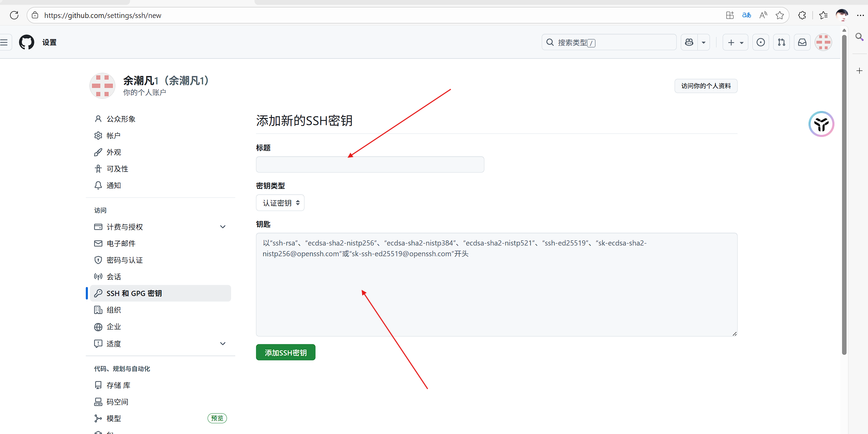Open the GitHub logo homepage icon
The image size is (868, 434).
pos(26,42)
